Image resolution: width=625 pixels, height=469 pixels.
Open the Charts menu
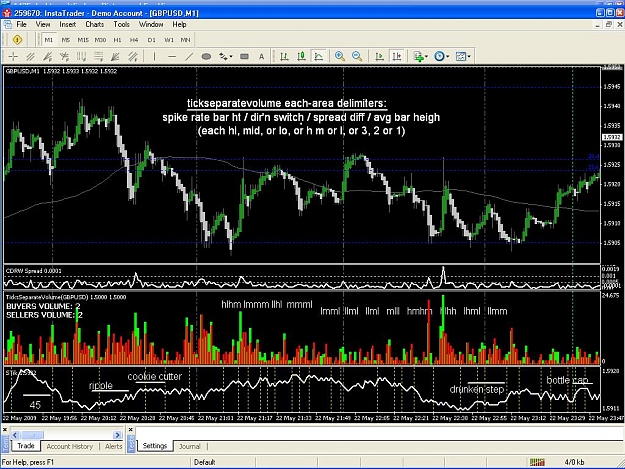click(94, 24)
